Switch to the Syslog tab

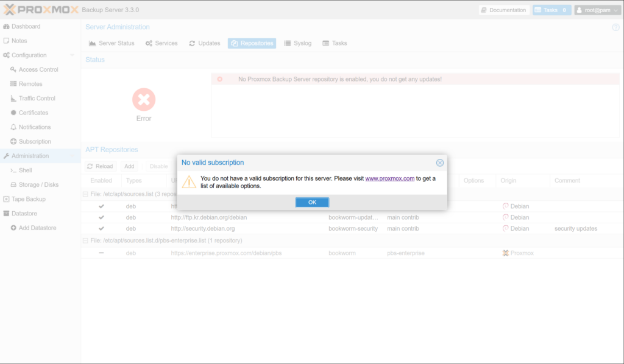pos(298,43)
